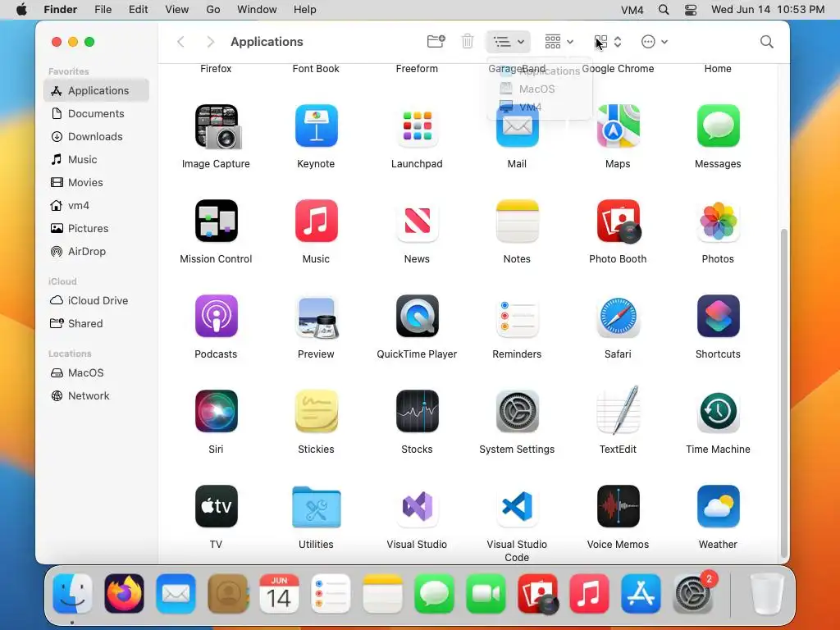Open the view mode switcher dropdown

coord(609,41)
